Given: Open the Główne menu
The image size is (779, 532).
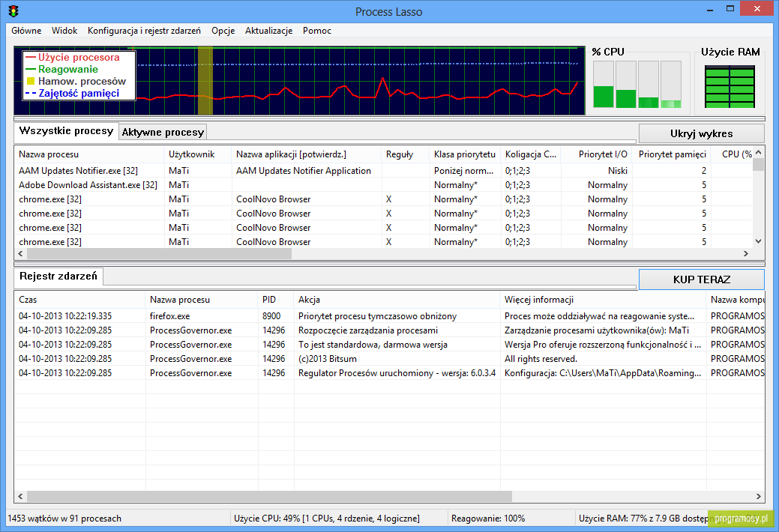Looking at the screenshot, I should pyautogui.click(x=26, y=31).
